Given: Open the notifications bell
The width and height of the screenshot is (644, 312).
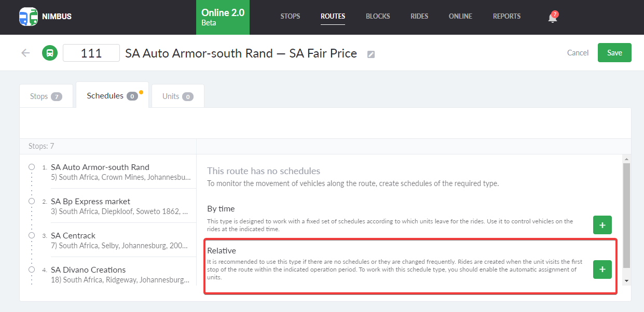Looking at the screenshot, I should coord(552,18).
